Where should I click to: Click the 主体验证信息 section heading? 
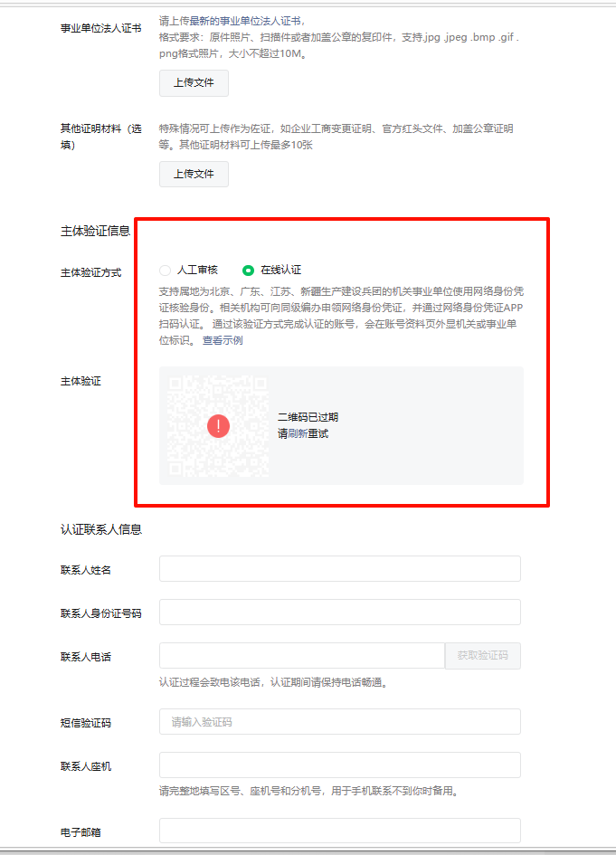tap(95, 232)
